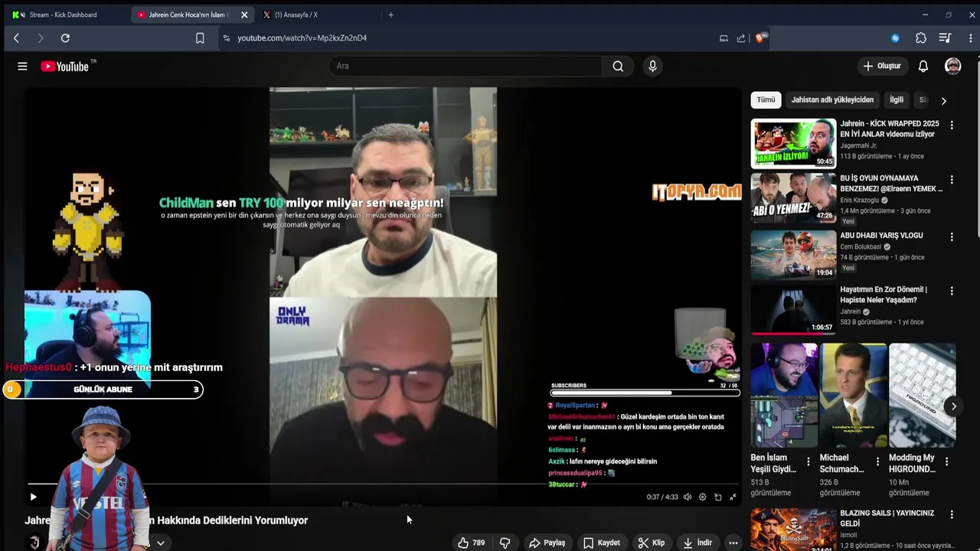Start voice search with microphone icon
980x551 pixels.
(652, 66)
